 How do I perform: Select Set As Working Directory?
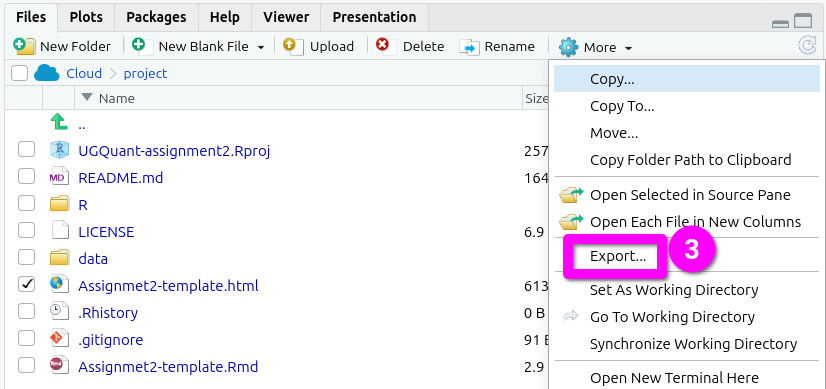click(x=674, y=290)
